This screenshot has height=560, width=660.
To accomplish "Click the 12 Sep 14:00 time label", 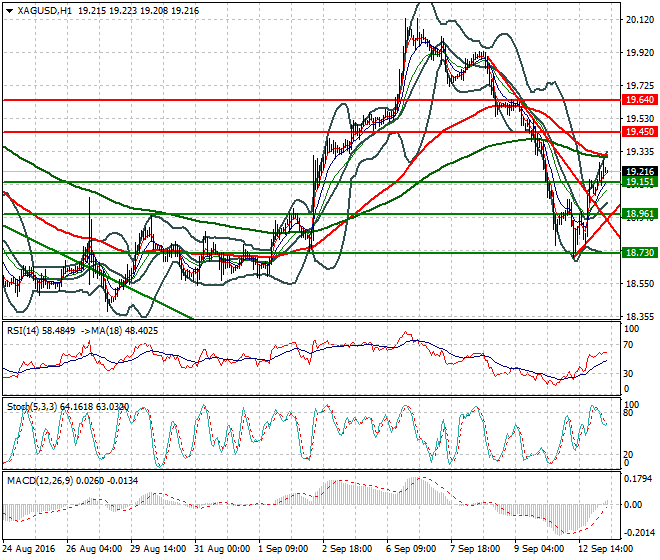I will (x=606, y=549).
